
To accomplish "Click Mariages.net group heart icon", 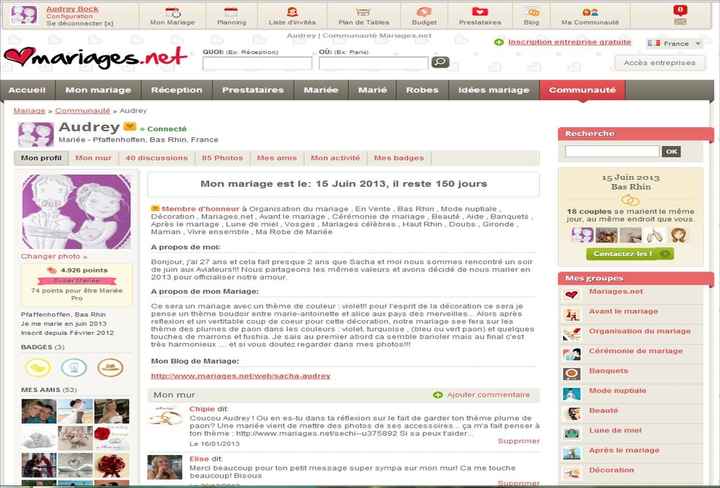I will [x=571, y=295].
